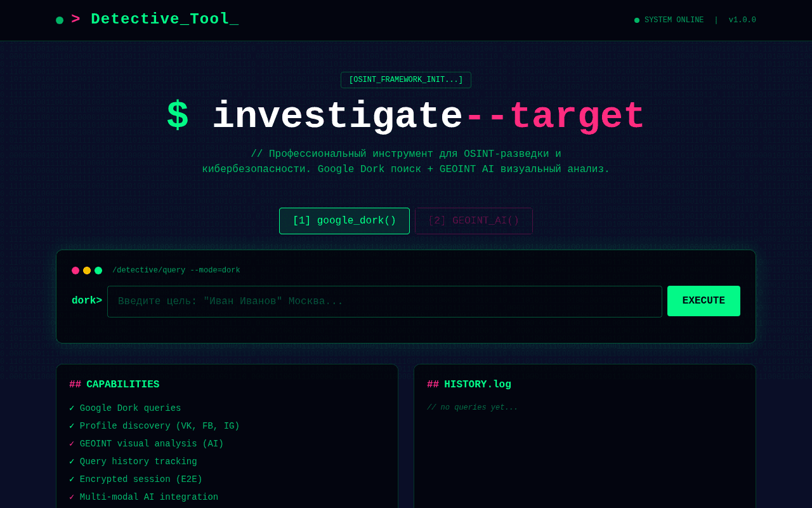Image resolution: width=812 pixels, height=508 pixels.
Task: Click the Russian description subtitle paragraph
Action: tap(406, 162)
